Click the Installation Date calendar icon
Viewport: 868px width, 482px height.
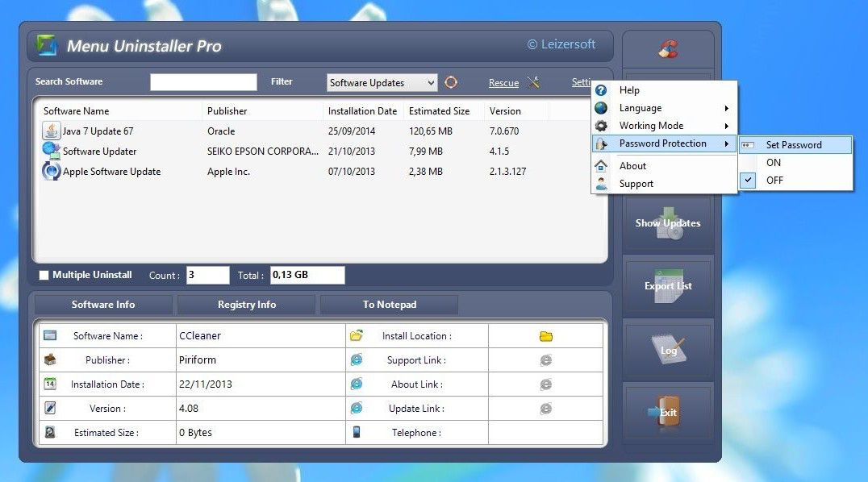[50, 384]
